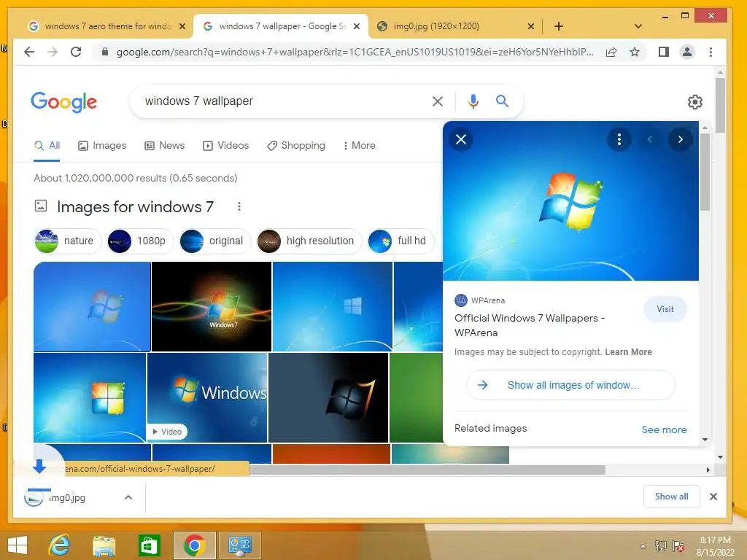Image resolution: width=747 pixels, height=560 pixels.
Task: Close the img0.jpg tab
Action: [x=531, y=26]
